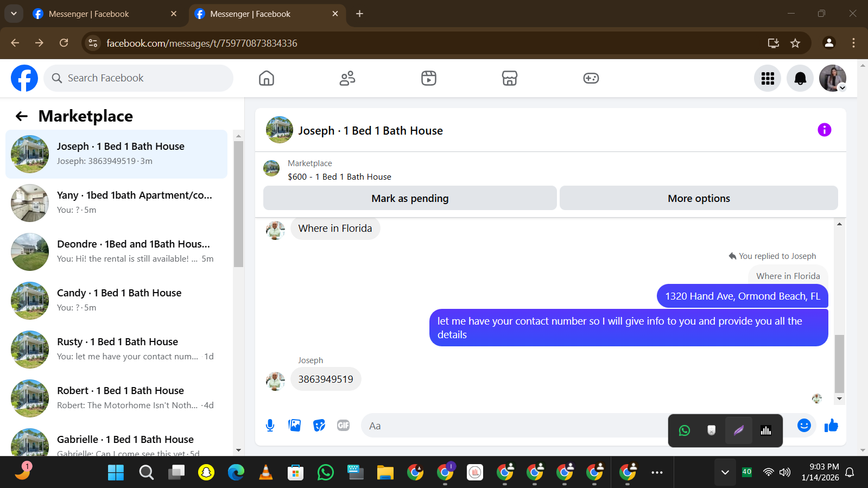868x488 pixels.
Task: Click Mark as pending button
Action: (x=410, y=198)
